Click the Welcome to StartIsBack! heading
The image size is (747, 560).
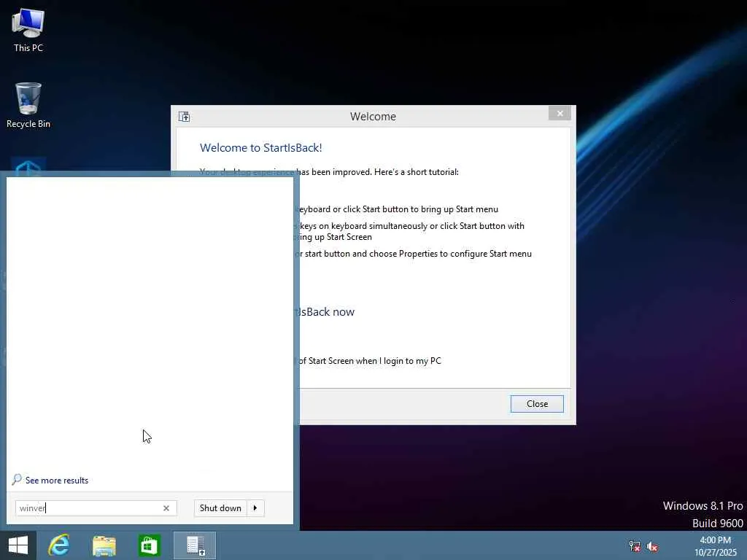(260, 147)
